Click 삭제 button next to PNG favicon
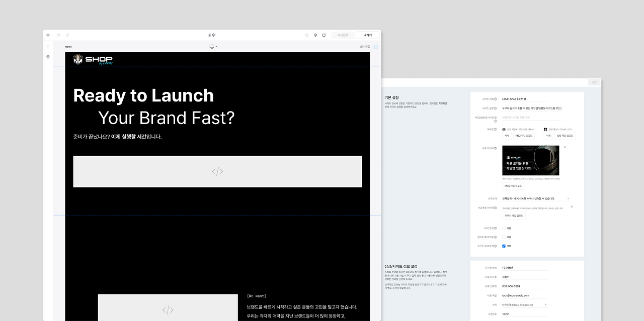The height and width of the screenshot is (321, 644). [x=507, y=136]
